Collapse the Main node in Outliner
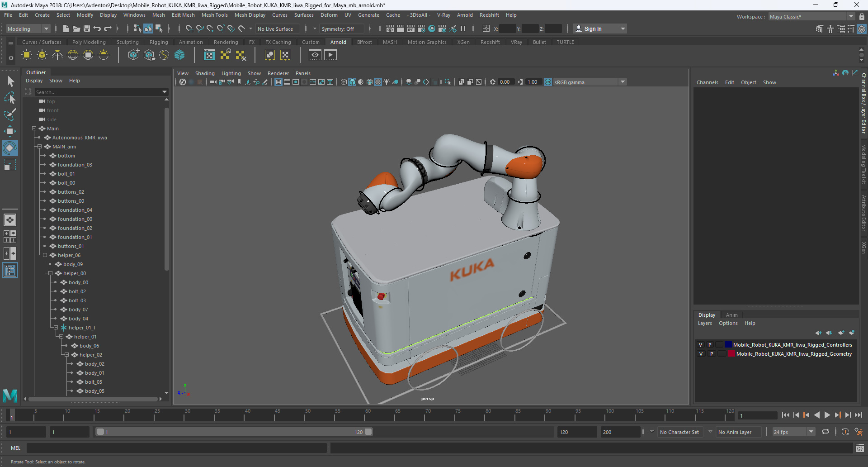 click(34, 129)
